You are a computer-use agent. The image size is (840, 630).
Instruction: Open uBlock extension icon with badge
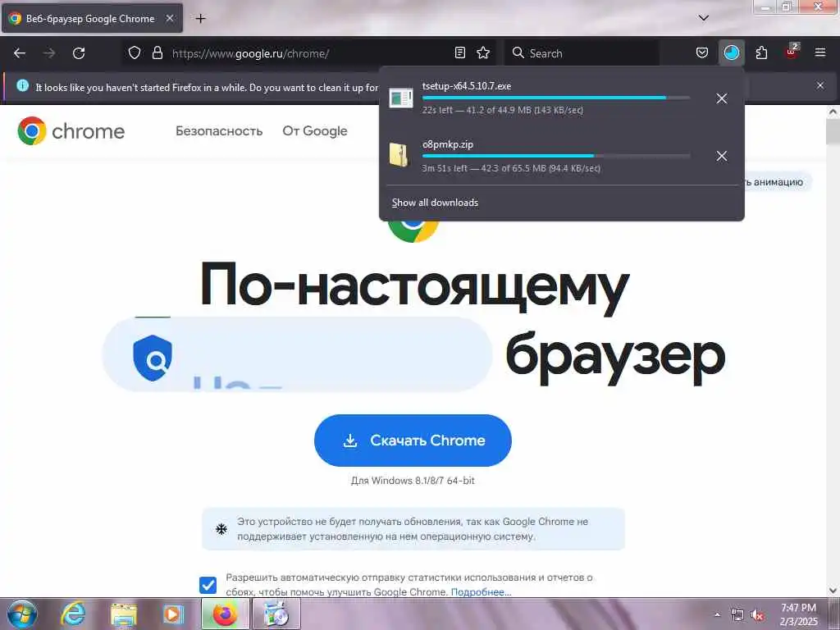[792, 52]
